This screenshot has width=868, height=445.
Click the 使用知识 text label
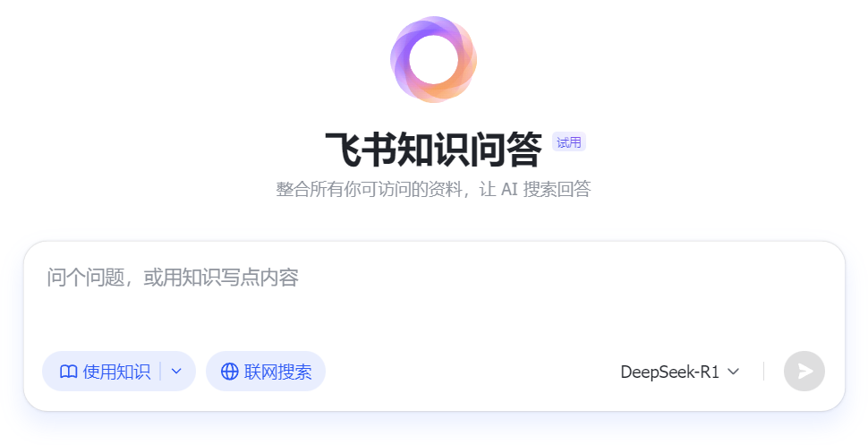(117, 372)
